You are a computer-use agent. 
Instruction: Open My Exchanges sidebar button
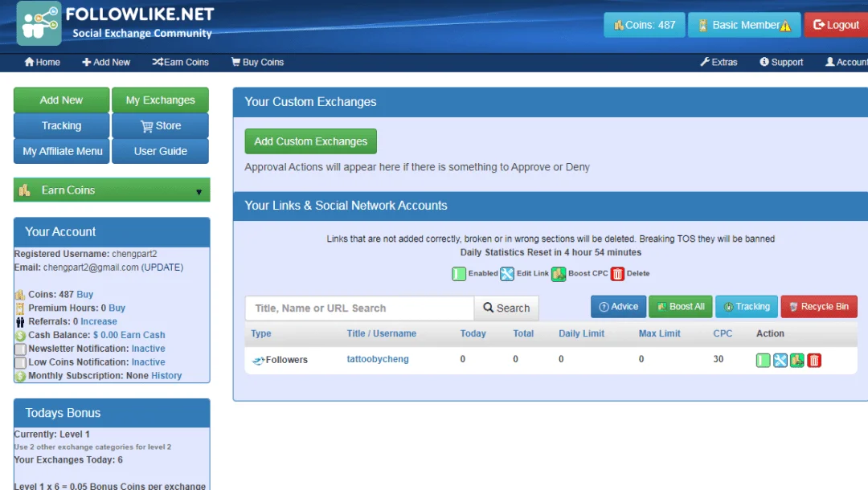pos(160,100)
